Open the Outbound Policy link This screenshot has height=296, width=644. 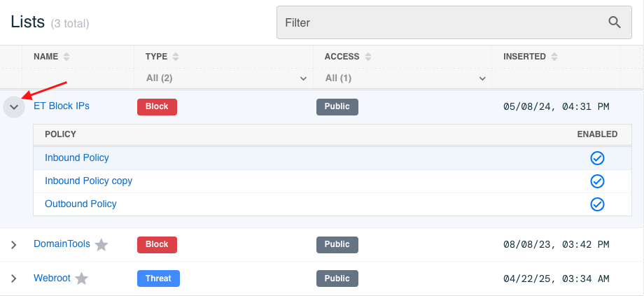click(x=80, y=204)
